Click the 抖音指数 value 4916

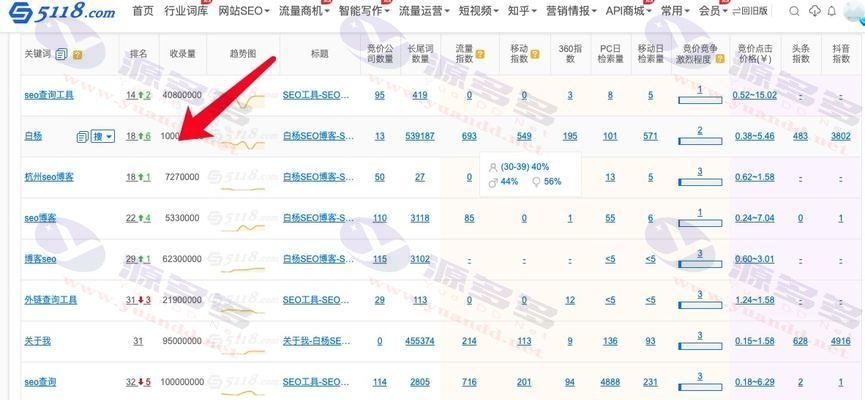[841, 341]
